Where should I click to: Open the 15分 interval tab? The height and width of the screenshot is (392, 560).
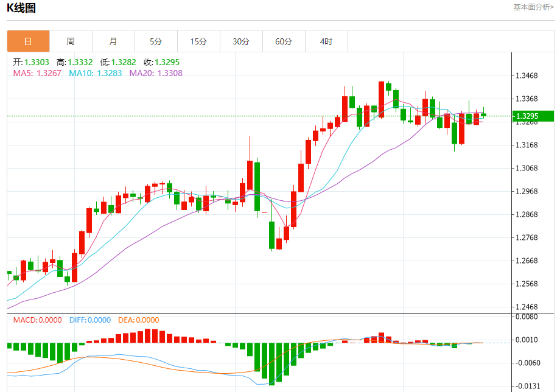coord(198,41)
